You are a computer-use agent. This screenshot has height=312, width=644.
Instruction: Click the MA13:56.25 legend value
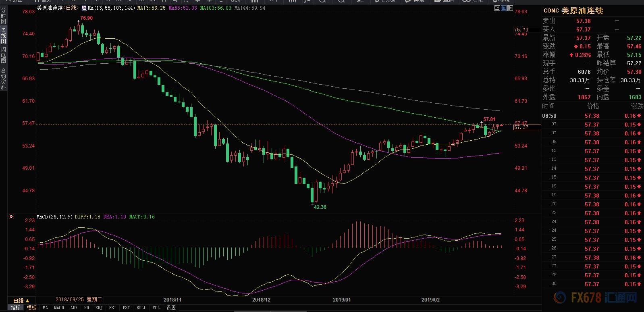point(151,8)
